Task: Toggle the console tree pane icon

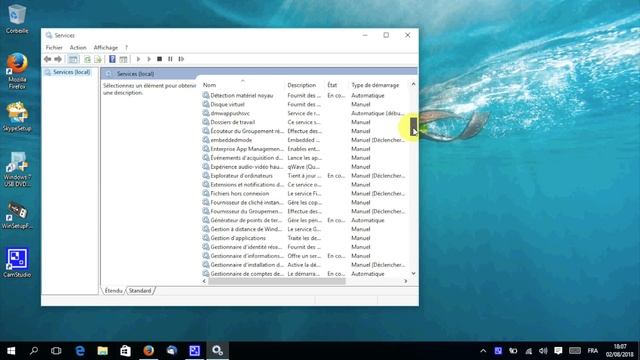Action: coord(73,59)
